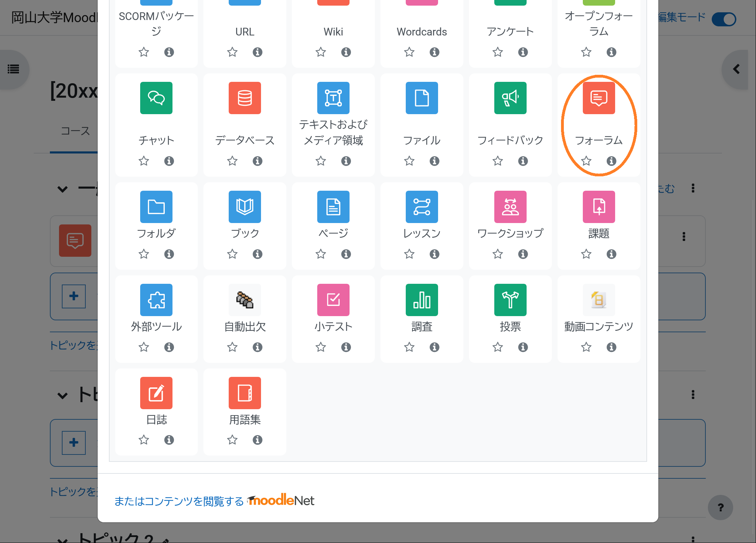Image resolution: width=756 pixels, height=543 pixels.
Task: Show info for 動画コンテンツ
Action: pos(612,347)
